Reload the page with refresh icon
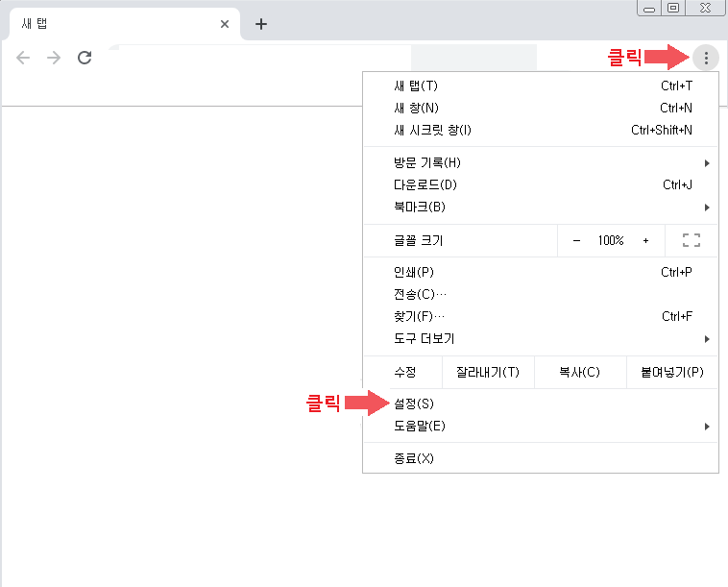728x587 pixels. (x=85, y=58)
